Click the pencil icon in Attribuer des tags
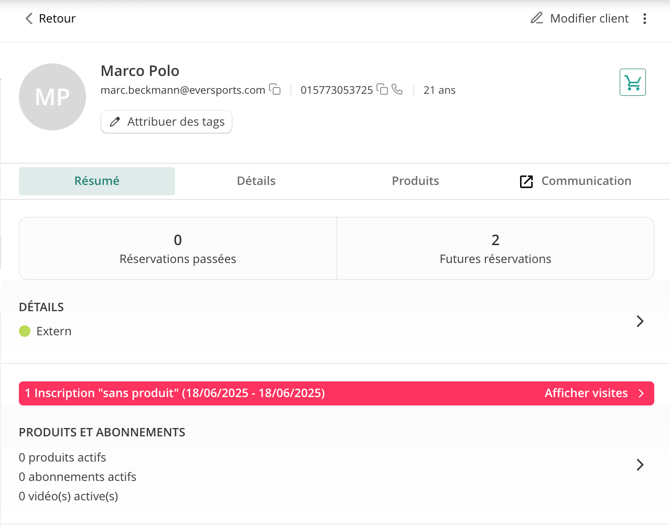This screenshot has width=670, height=527. 115,122
